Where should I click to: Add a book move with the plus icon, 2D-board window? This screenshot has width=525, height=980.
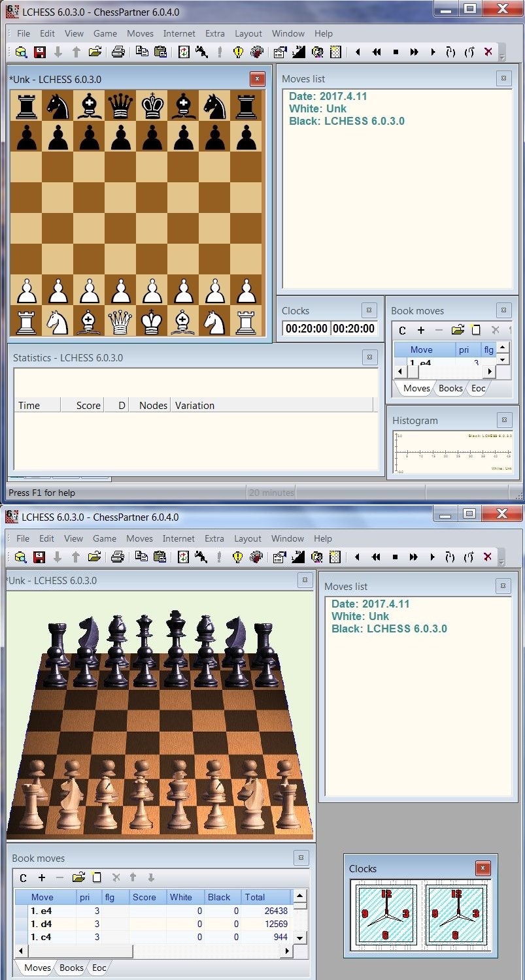421,331
